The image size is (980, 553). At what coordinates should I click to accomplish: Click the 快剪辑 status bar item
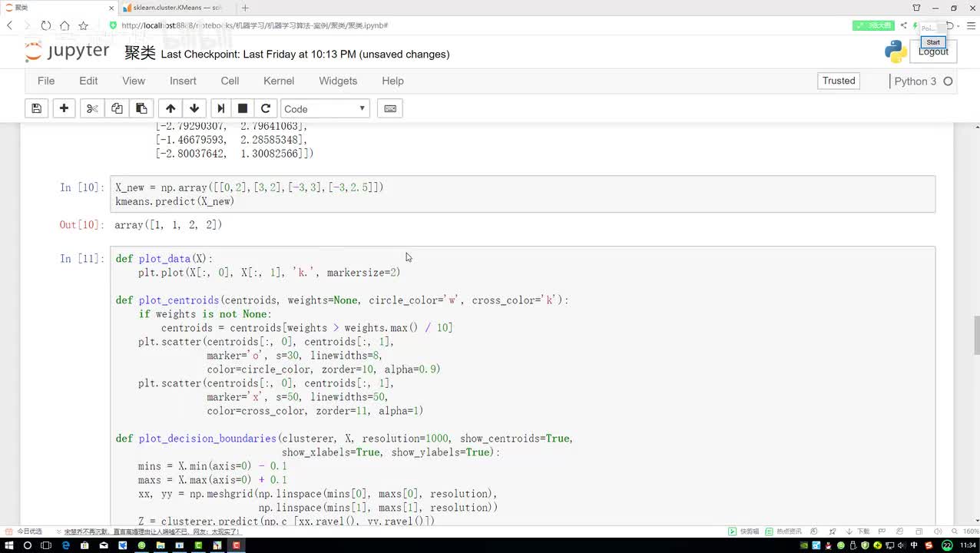click(x=743, y=531)
